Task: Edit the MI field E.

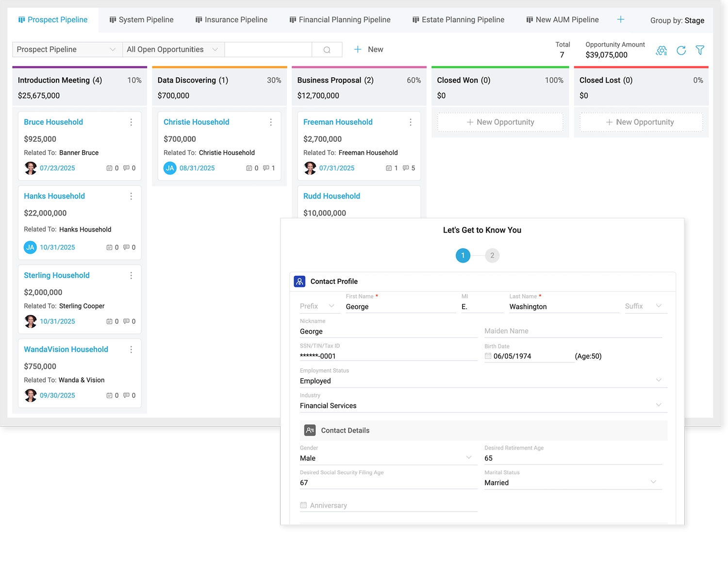Action: click(482, 306)
